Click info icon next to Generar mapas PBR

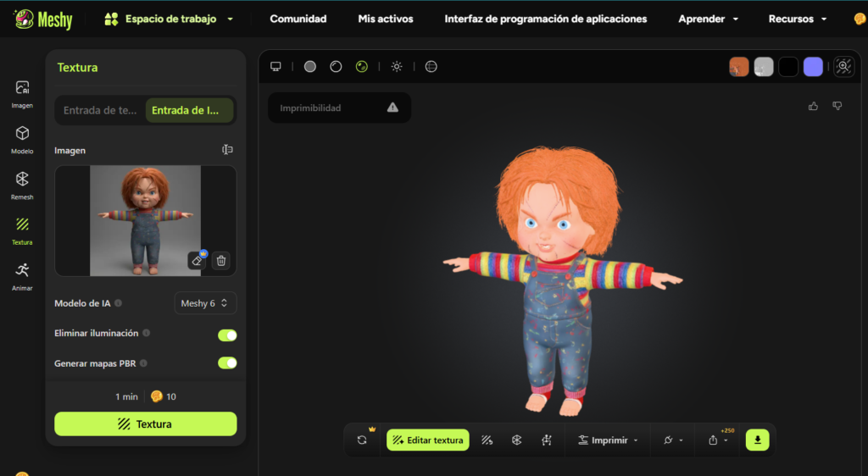tap(143, 363)
